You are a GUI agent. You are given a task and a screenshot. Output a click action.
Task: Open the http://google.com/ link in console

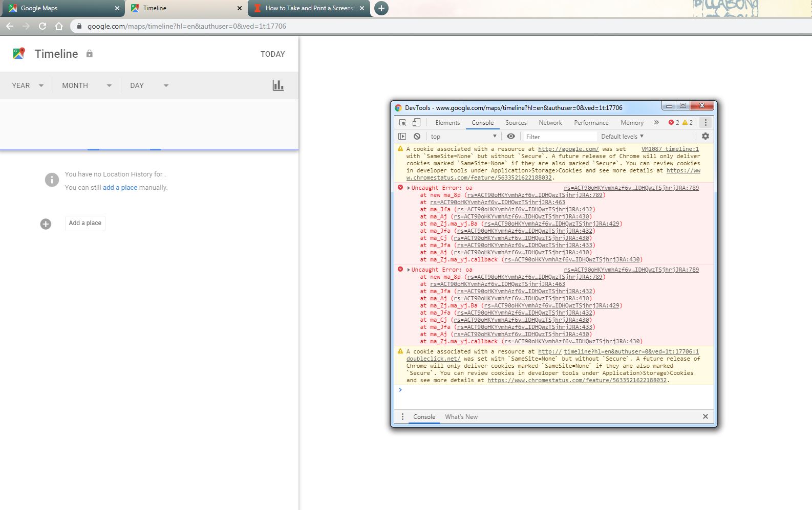click(x=568, y=149)
